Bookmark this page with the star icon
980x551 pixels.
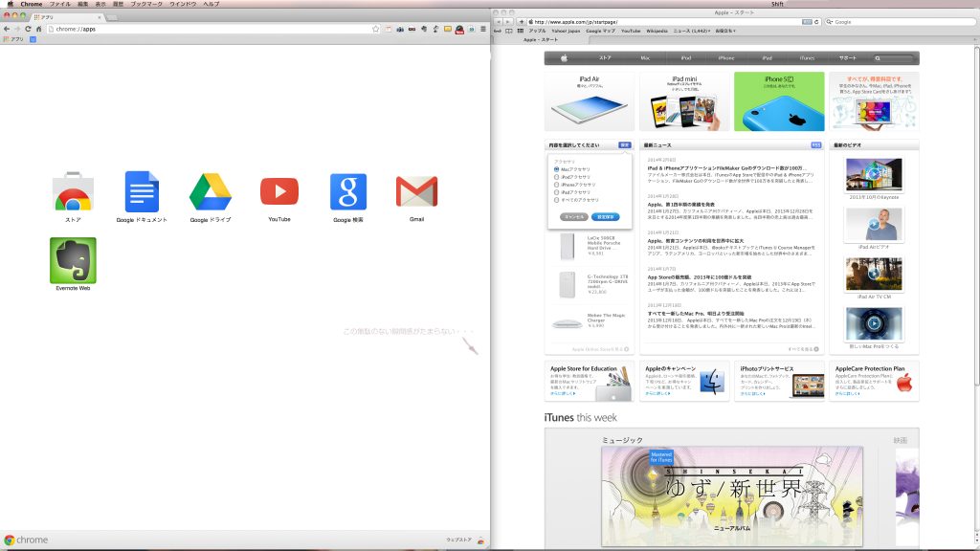(375, 29)
